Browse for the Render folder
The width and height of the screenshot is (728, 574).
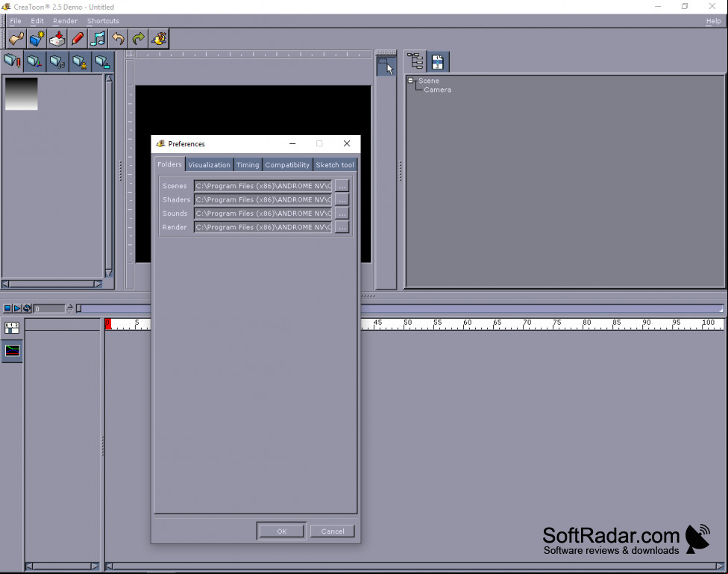coord(342,227)
